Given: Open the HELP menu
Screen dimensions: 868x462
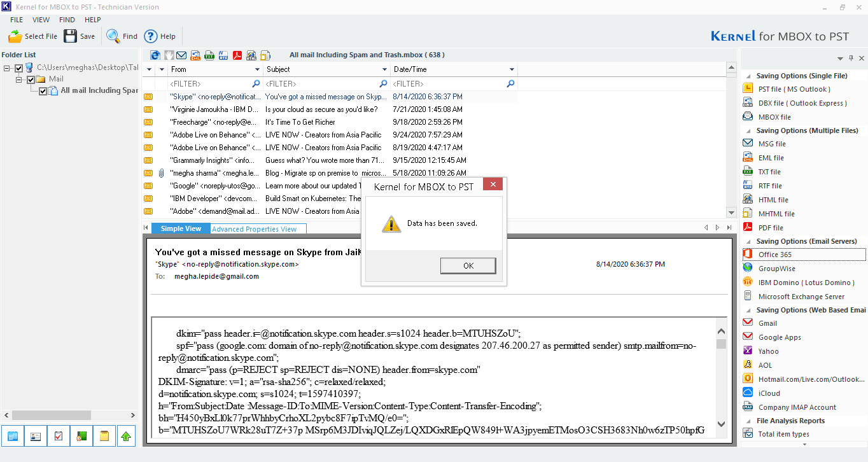Looking at the screenshot, I should coord(93,20).
